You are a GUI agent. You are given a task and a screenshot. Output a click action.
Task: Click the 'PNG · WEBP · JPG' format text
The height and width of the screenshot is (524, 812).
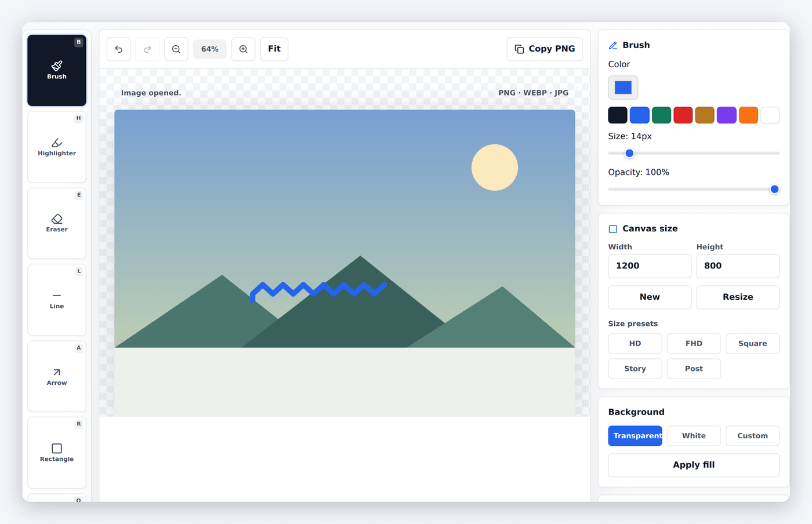tap(534, 93)
